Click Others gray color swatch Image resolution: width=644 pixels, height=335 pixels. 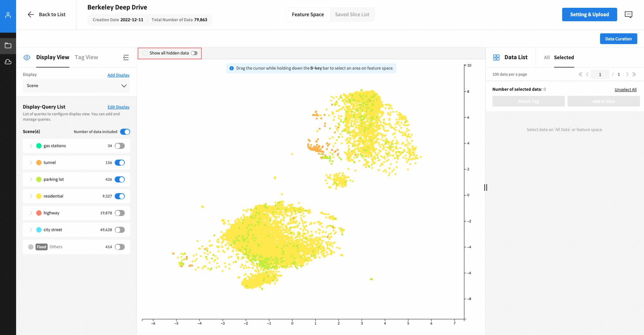31,247
